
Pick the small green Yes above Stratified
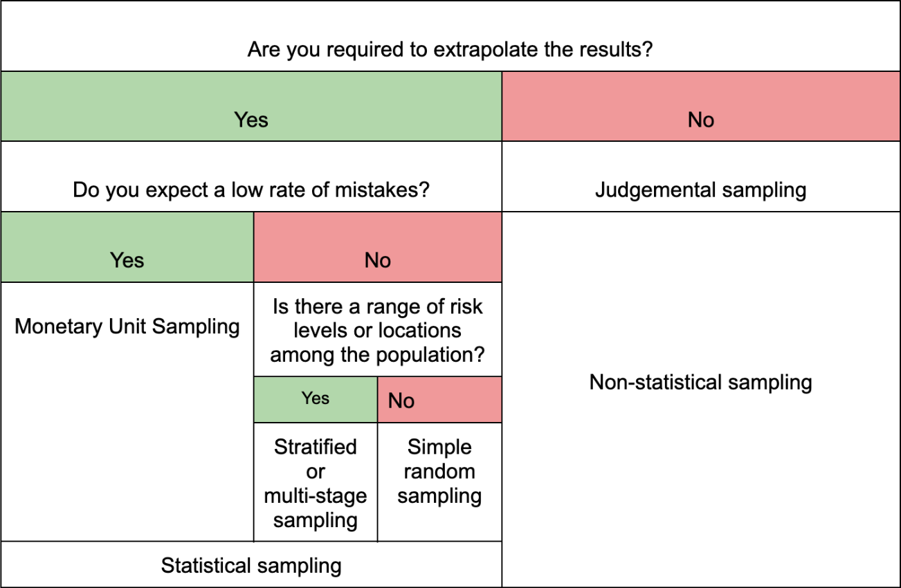(x=316, y=398)
